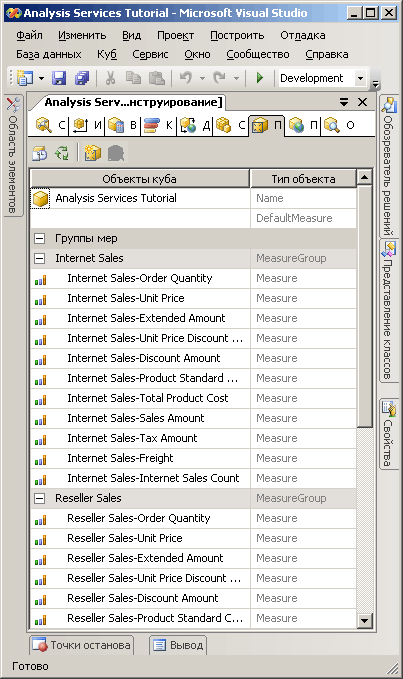Open the Справка menu

[x=327, y=54]
